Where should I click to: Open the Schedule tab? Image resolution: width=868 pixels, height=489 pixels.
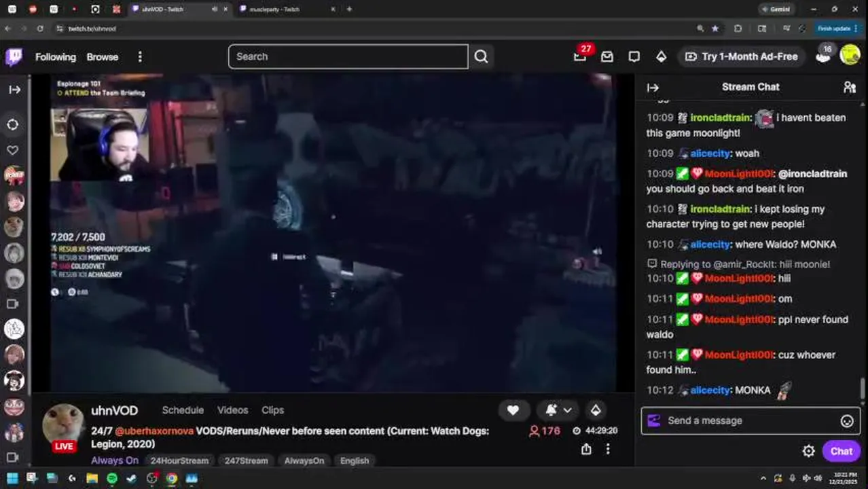(x=183, y=410)
